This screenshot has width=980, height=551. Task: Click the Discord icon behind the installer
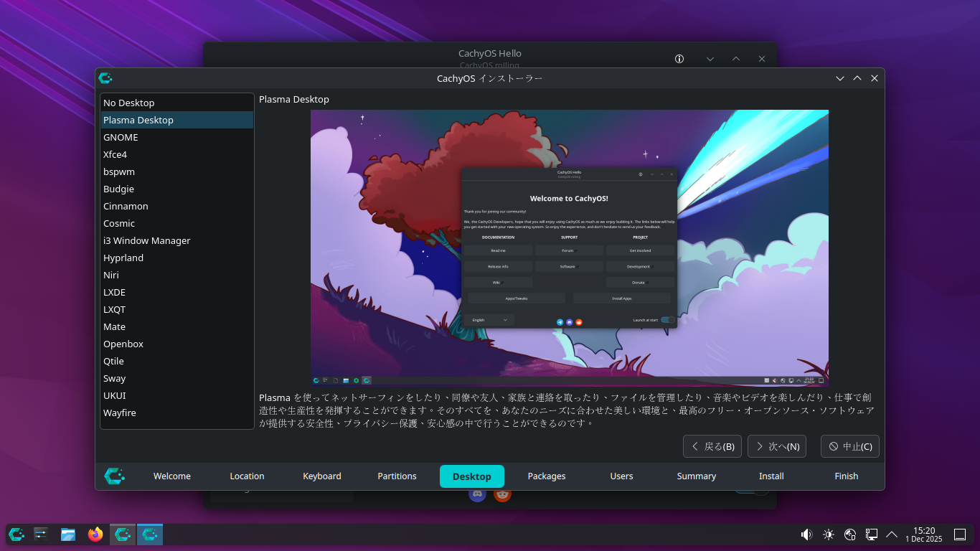[477, 494]
